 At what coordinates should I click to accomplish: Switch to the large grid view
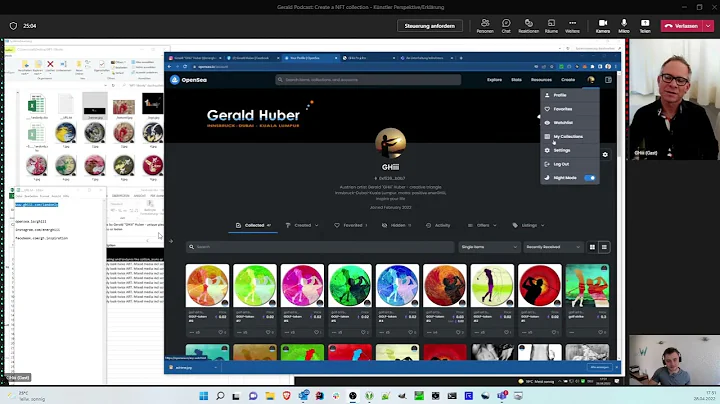(x=592, y=247)
